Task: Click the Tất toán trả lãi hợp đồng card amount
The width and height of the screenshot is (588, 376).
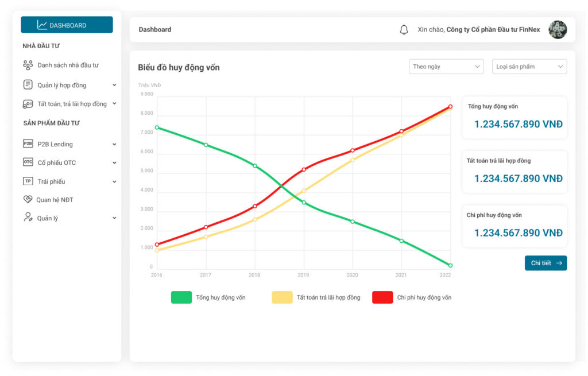Action: tap(519, 179)
